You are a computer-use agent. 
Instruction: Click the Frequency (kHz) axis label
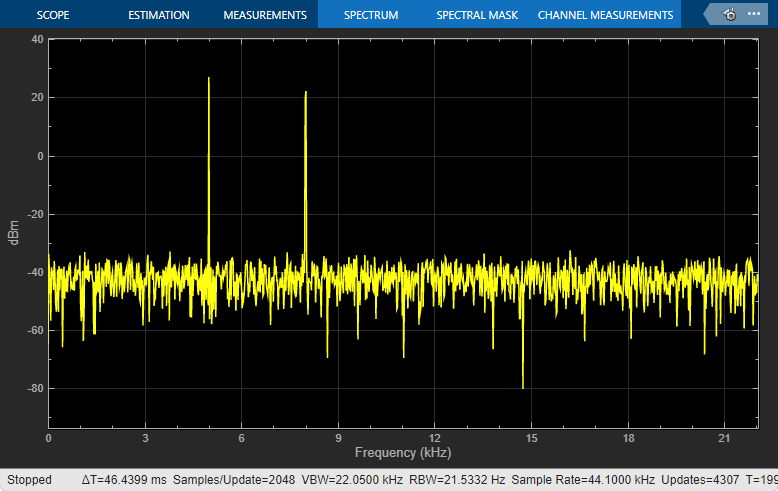(x=403, y=452)
